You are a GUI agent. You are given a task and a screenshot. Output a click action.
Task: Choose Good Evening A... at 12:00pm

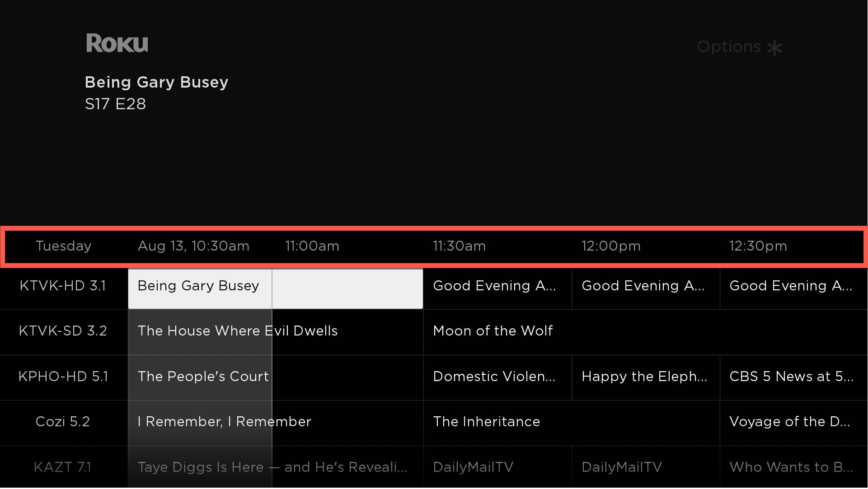646,289
